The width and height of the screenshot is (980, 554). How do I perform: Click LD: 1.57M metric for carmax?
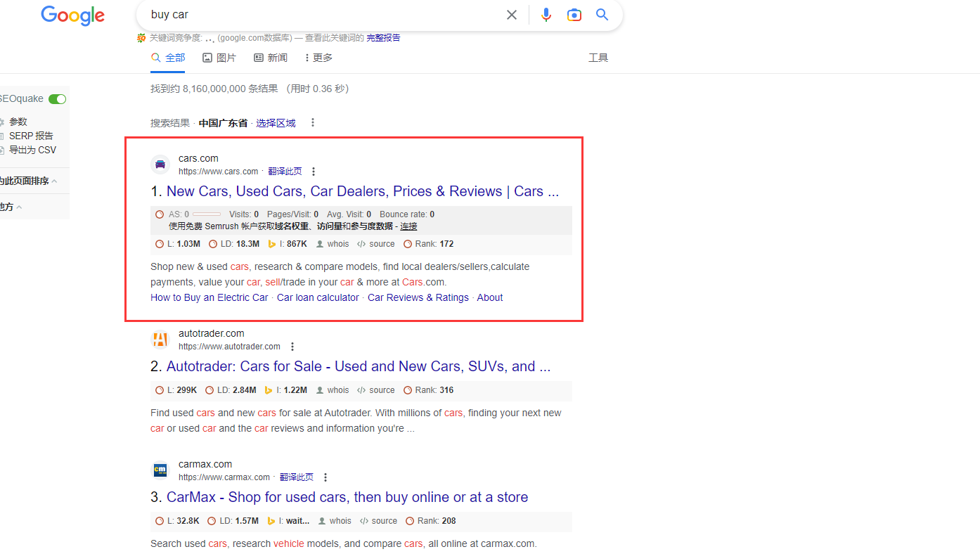tap(233, 521)
